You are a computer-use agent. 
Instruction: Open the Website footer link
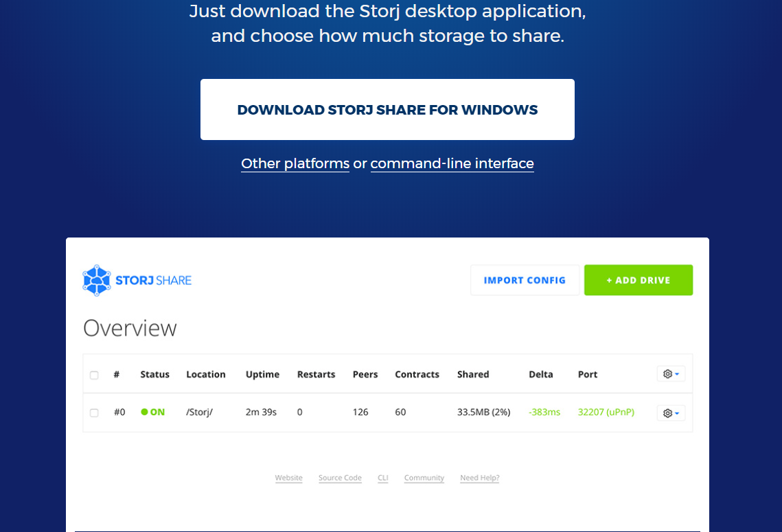click(x=289, y=478)
